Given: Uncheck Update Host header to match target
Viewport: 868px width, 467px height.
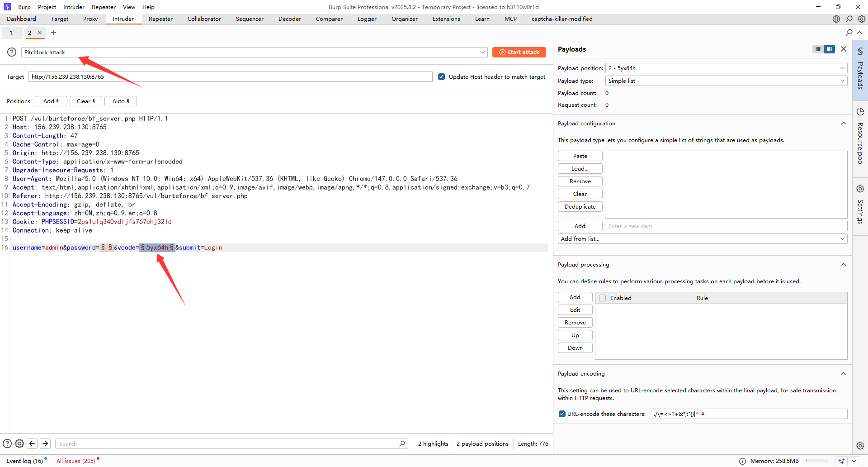Looking at the screenshot, I should point(441,77).
